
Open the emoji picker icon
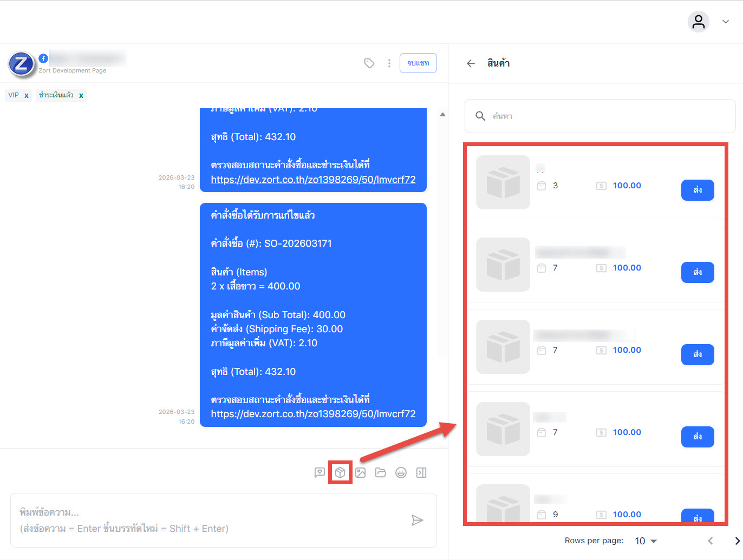(401, 472)
